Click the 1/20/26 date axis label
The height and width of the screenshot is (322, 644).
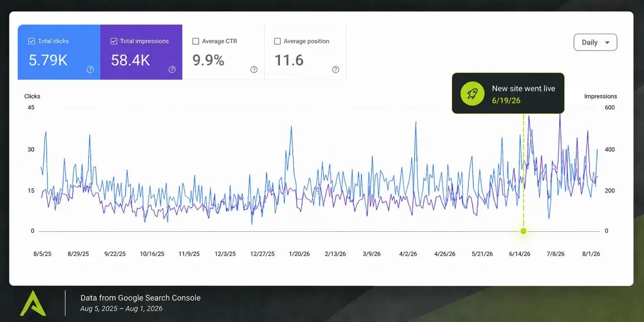point(299,254)
